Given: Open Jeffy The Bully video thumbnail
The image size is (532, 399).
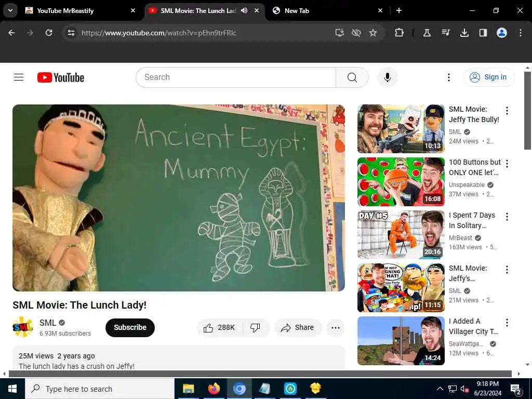Looking at the screenshot, I should (x=401, y=129).
